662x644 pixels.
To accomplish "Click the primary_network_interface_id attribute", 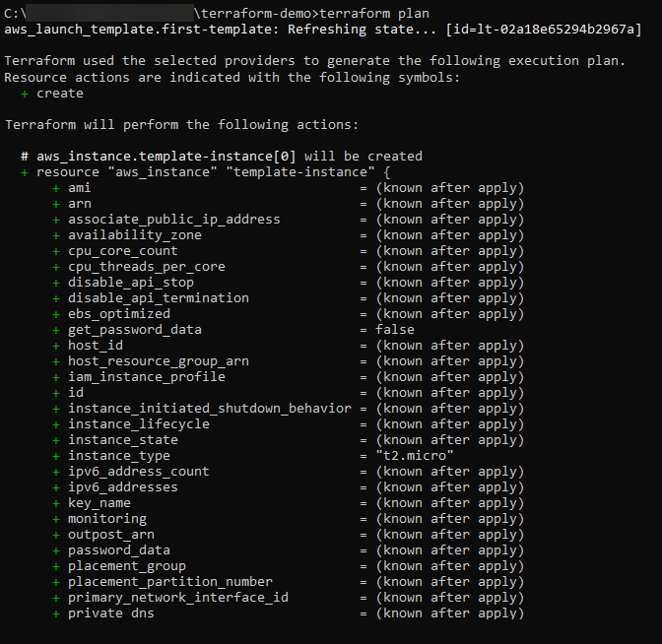I will (178, 598).
